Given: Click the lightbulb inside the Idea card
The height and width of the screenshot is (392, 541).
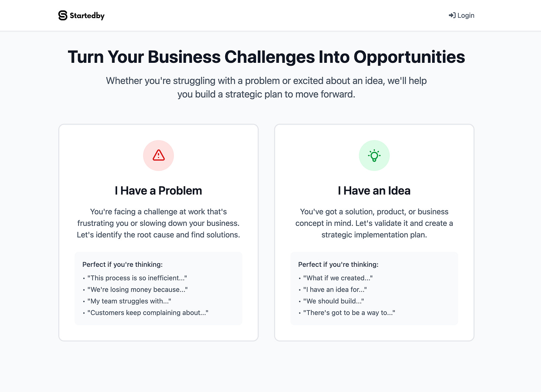Looking at the screenshot, I should point(374,155).
